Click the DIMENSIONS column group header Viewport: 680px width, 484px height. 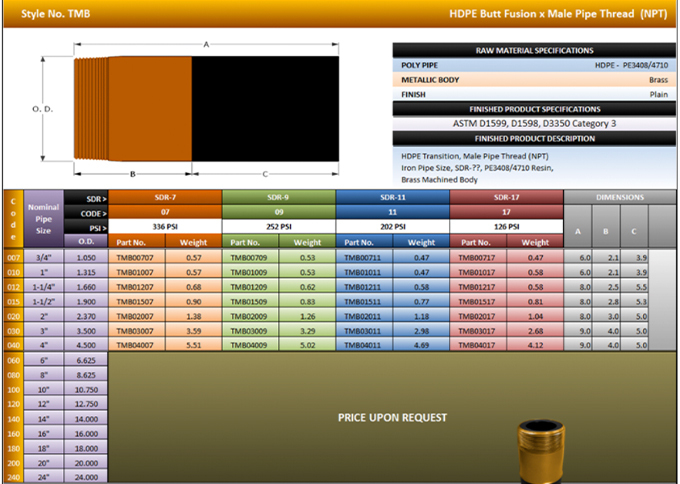(x=620, y=198)
